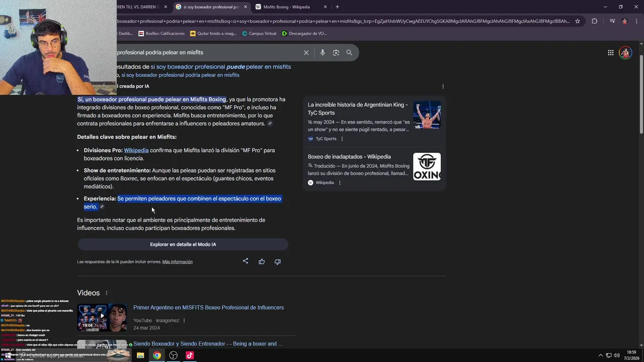
Task: Open the 'Quitar fondo a imag...' bookmark
Action: (213, 34)
